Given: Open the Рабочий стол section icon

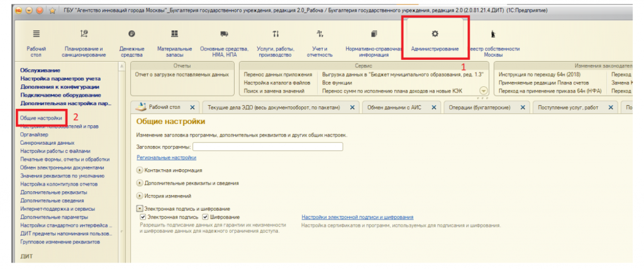Looking at the screenshot, I should tap(36, 34).
